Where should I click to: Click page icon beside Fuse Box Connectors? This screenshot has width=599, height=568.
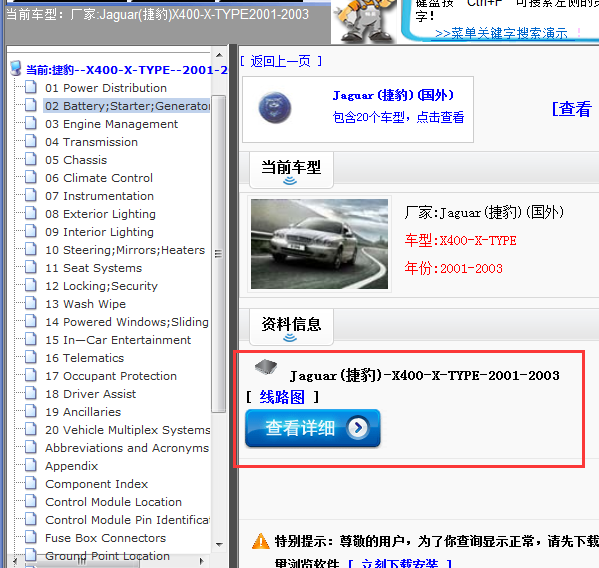click(31, 537)
